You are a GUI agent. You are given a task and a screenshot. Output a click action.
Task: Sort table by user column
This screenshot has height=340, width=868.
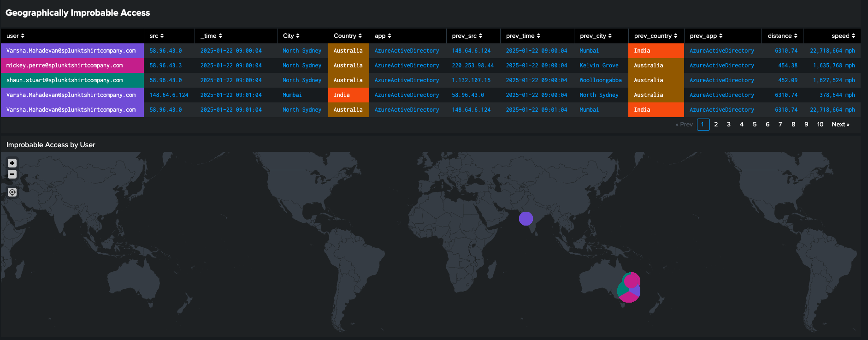click(15, 36)
